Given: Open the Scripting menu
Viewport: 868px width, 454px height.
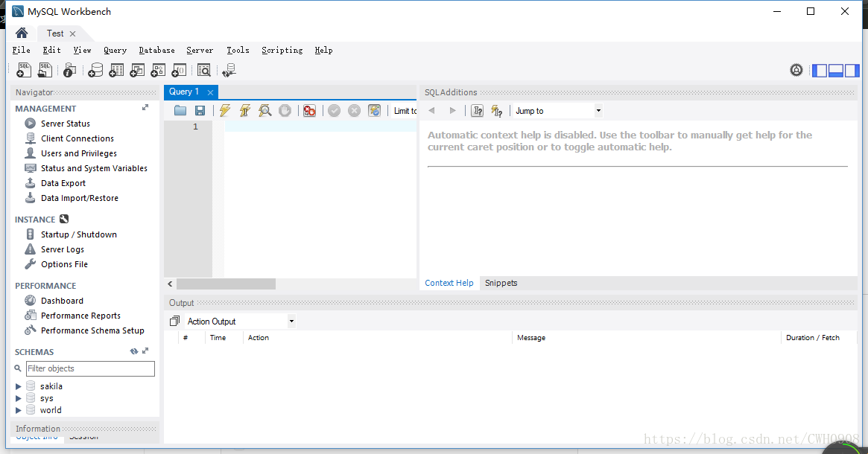Looking at the screenshot, I should click(x=282, y=50).
